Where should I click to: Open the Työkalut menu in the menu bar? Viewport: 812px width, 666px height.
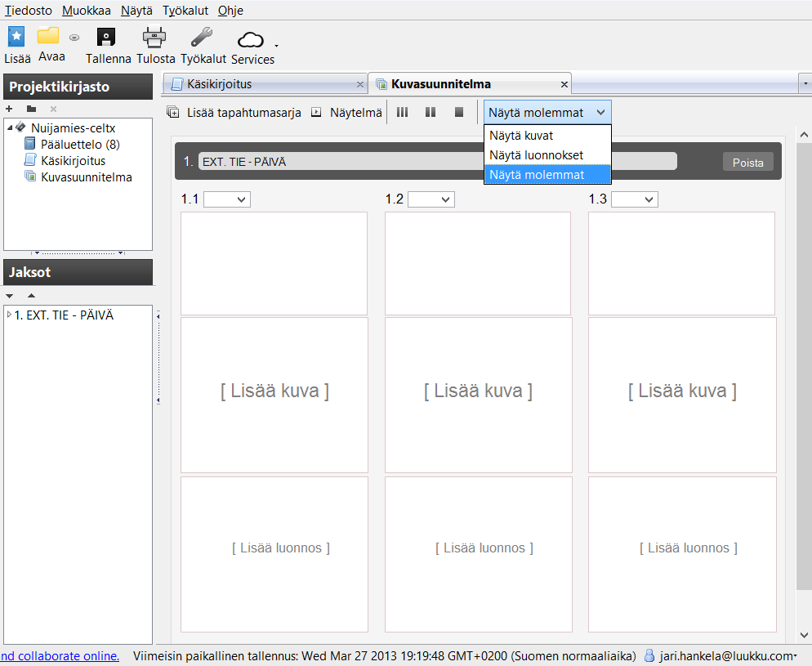coord(185,11)
